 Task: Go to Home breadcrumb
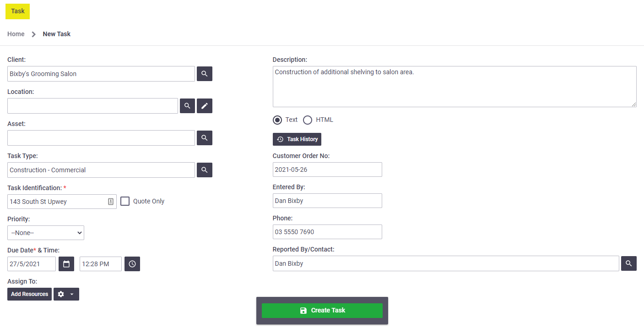click(x=16, y=34)
